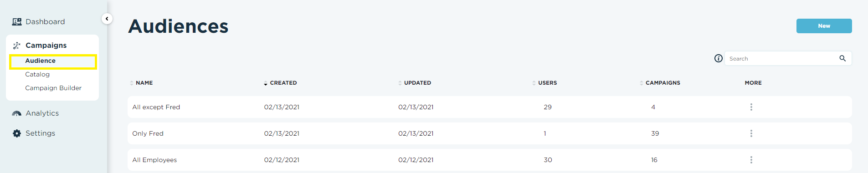Image resolution: width=868 pixels, height=173 pixels.
Task: Collapse the sidebar with chevron button
Action: tap(107, 19)
